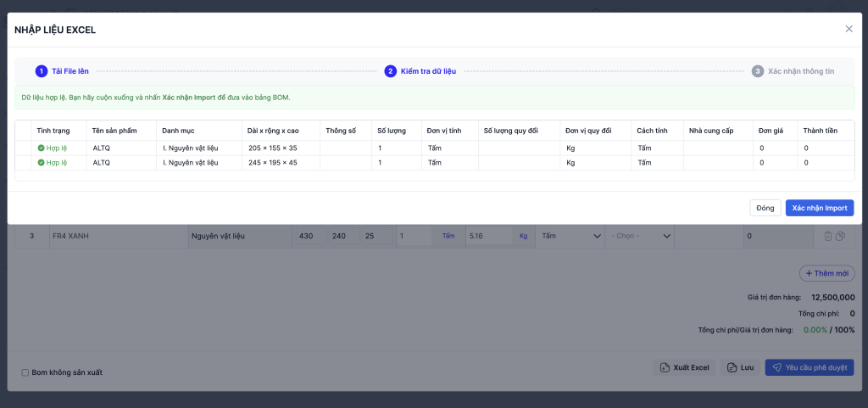Click ALTQ in the 245 × 195 × 45 row
The width and height of the screenshot is (868, 408).
(102, 163)
